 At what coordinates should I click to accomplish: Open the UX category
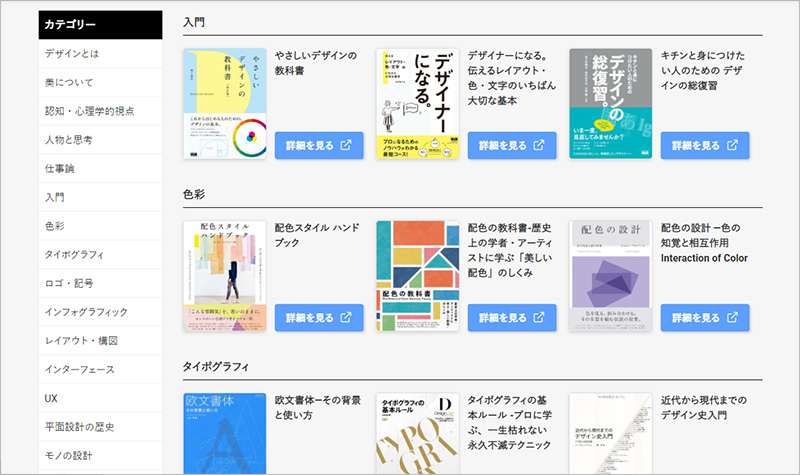point(101,398)
